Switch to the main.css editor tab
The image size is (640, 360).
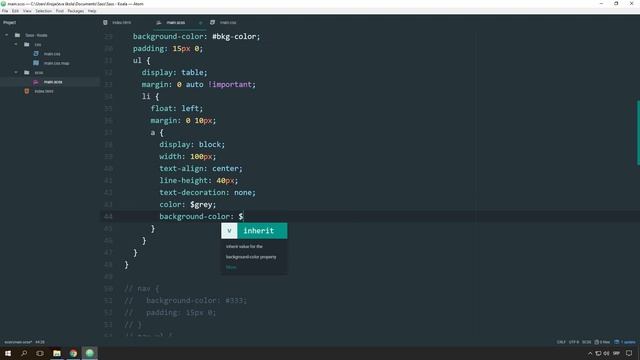pyautogui.click(x=228, y=23)
